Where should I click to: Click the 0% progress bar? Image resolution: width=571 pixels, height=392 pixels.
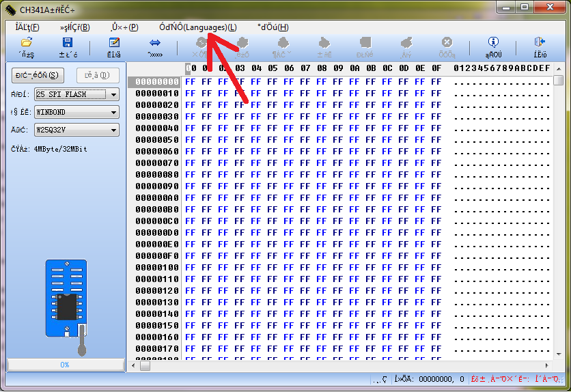pos(66,365)
